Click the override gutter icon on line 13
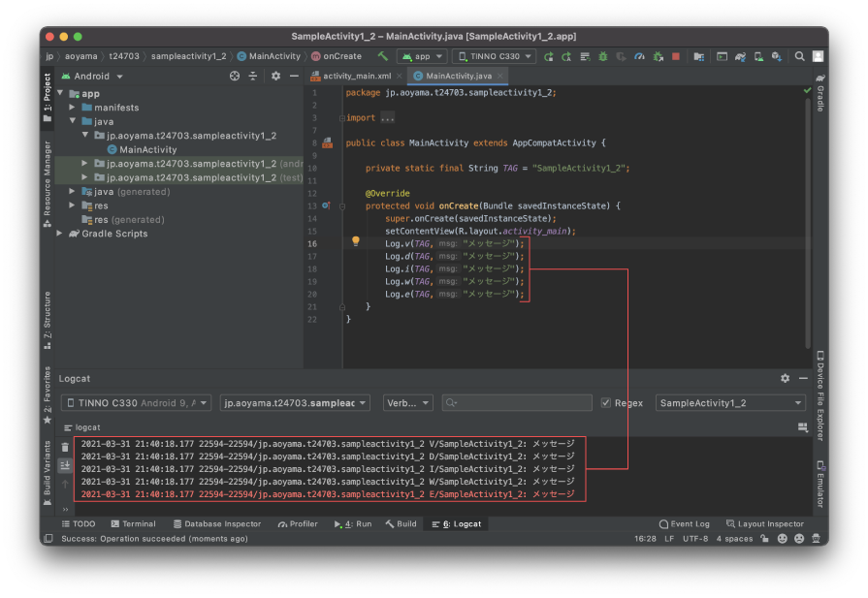 point(327,205)
